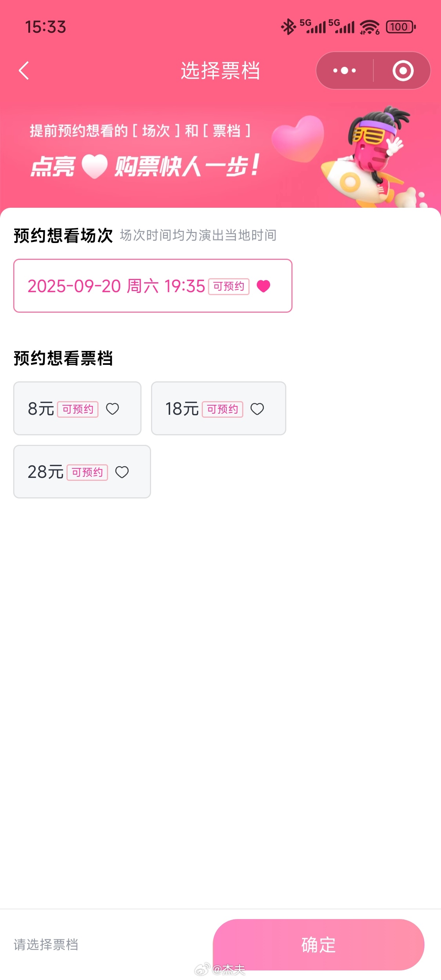Viewport: 441px width, 980px height.
Task: Unlike the filled heart on 2025-09-20 session
Action: [x=263, y=286]
